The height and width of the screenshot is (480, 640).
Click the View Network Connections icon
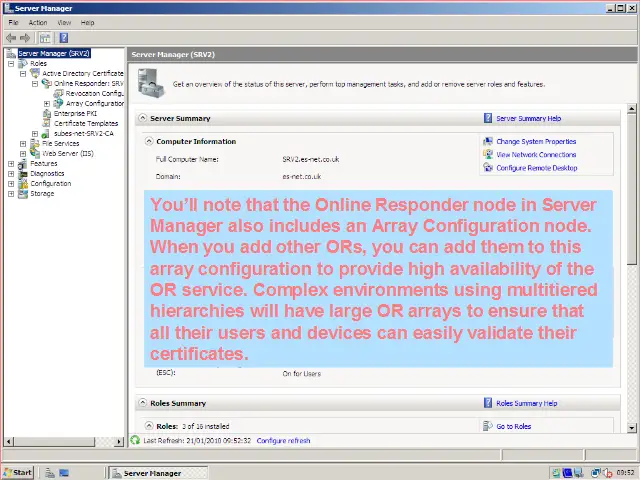[x=488, y=155]
